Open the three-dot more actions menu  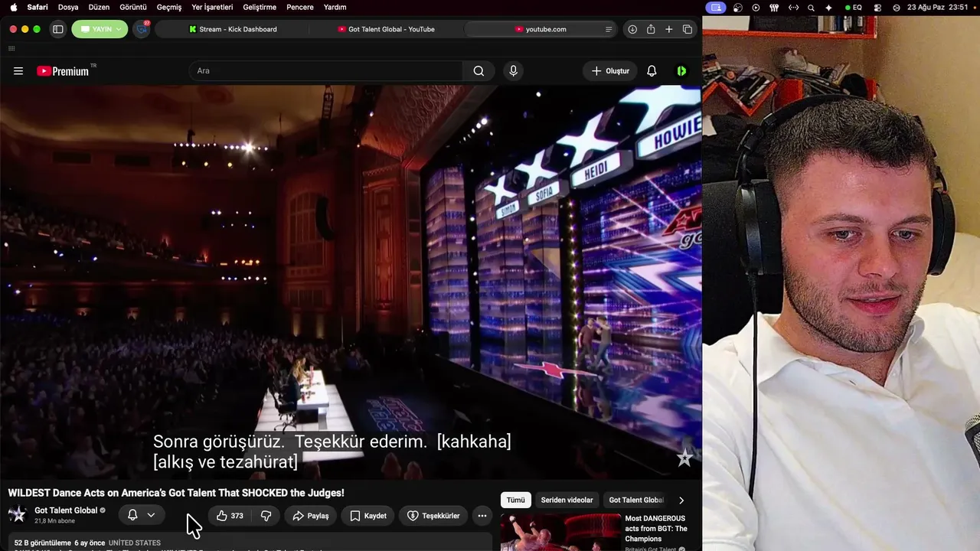482,516
